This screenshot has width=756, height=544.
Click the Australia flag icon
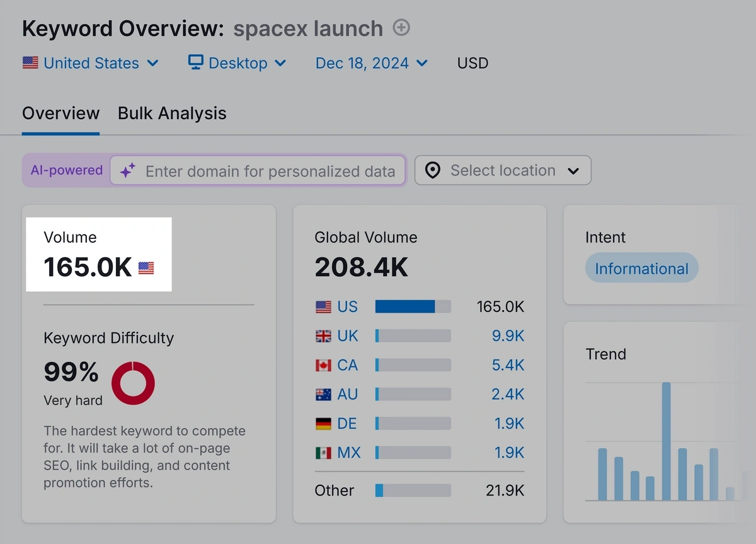click(323, 394)
